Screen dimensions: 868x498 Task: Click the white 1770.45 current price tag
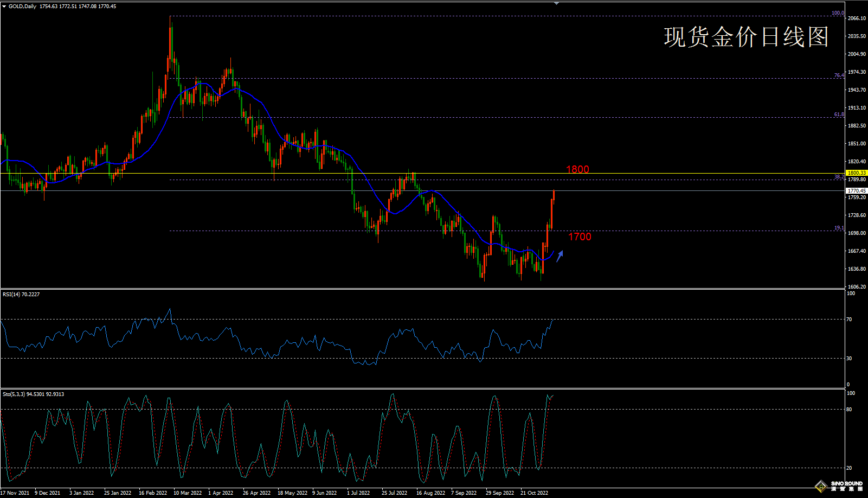pos(857,190)
